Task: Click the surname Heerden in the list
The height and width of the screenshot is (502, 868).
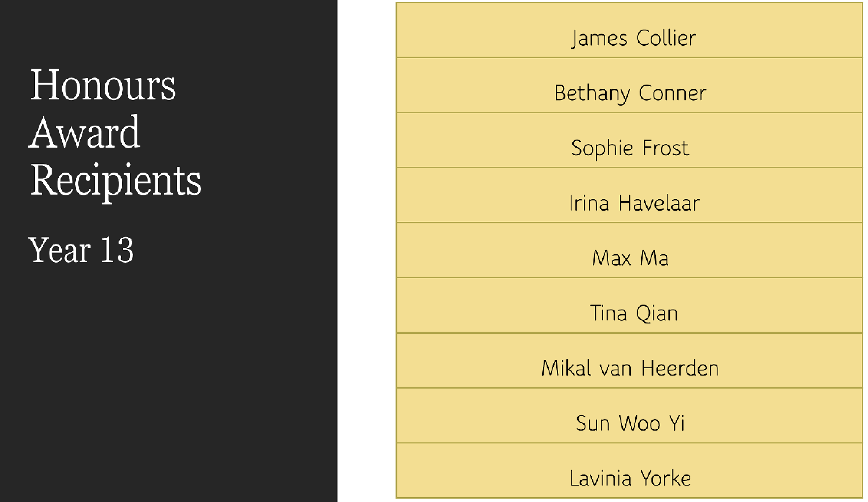Action: 680,368
